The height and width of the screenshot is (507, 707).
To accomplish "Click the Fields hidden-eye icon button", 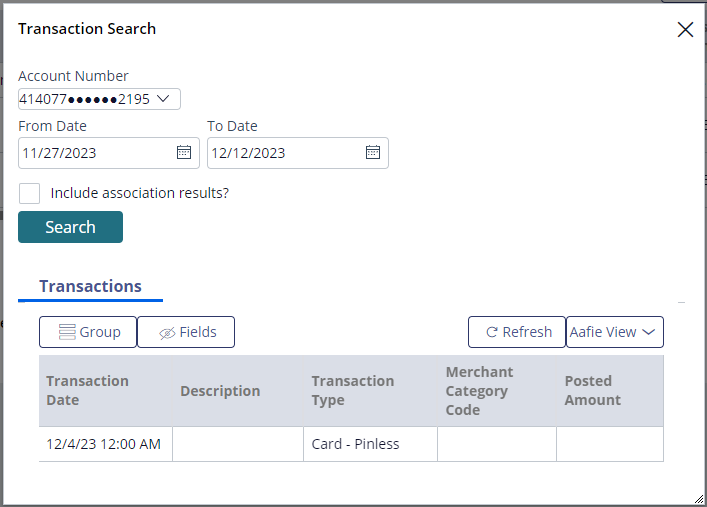I will pyautogui.click(x=167, y=333).
